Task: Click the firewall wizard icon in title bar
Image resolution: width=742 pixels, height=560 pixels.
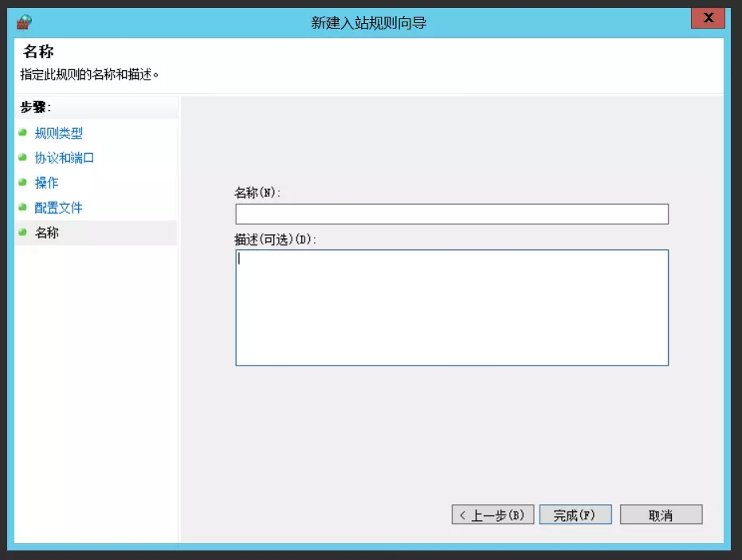Action: pyautogui.click(x=25, y=22)
